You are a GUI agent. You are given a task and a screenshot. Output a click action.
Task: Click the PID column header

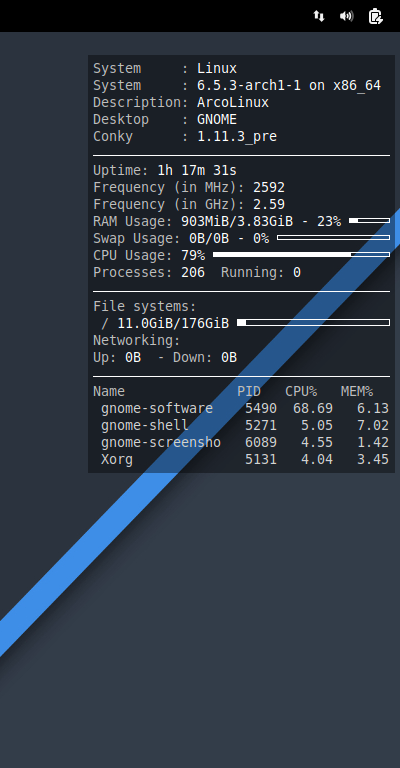point(249,391)
